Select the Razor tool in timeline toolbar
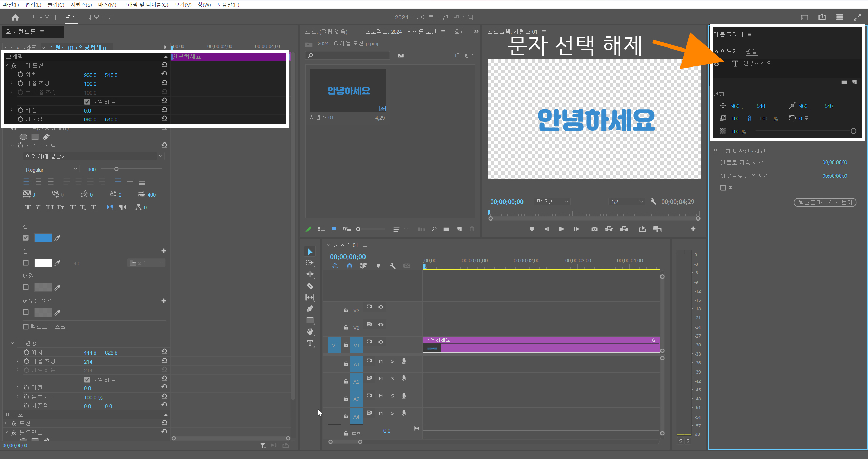Screen dimensions: 868x459 [x=310, y=286]
